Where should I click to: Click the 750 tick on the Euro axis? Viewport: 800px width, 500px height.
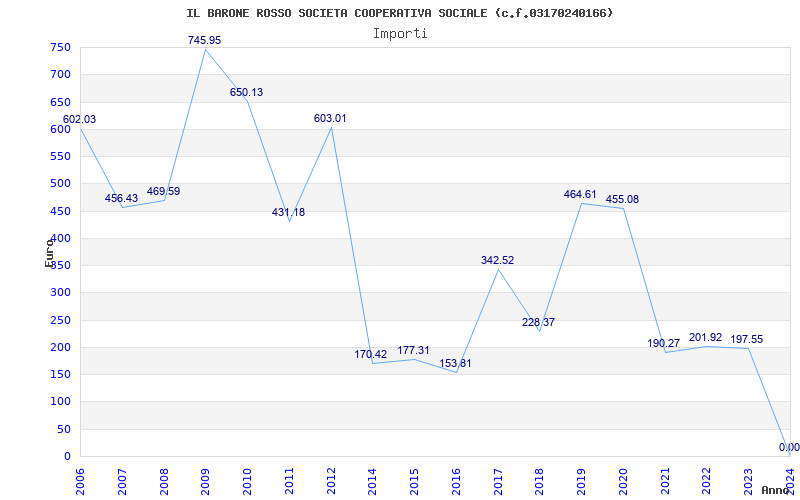pyautogui.click(x=60, y=48)
